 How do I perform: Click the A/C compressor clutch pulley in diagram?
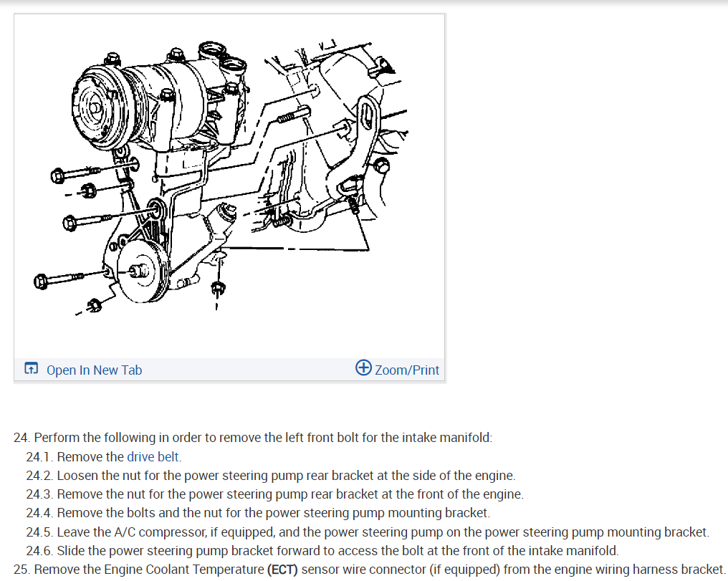(97, 107)
